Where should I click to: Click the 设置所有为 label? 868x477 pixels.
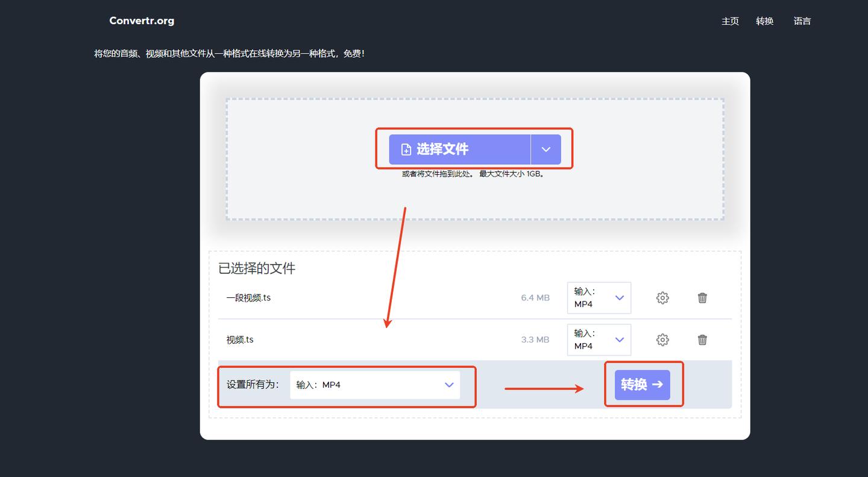click(253, 385)
